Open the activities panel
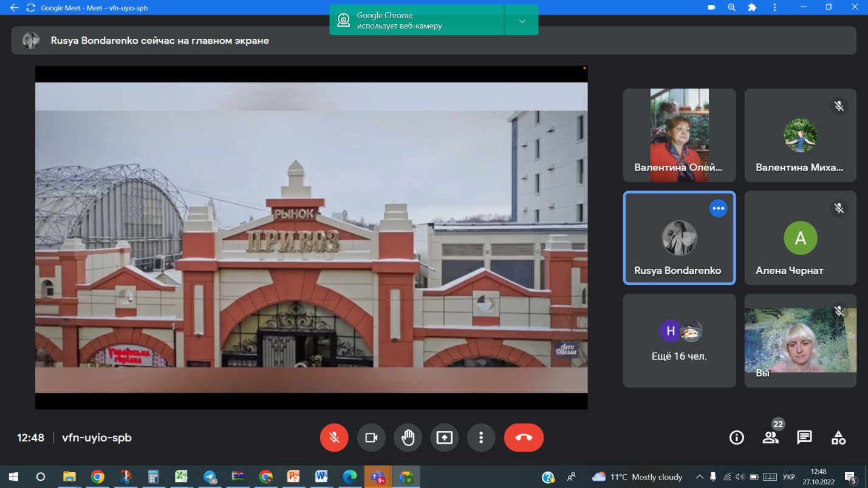Viewport: 868px width, 488px height. (x=838, y=438)
